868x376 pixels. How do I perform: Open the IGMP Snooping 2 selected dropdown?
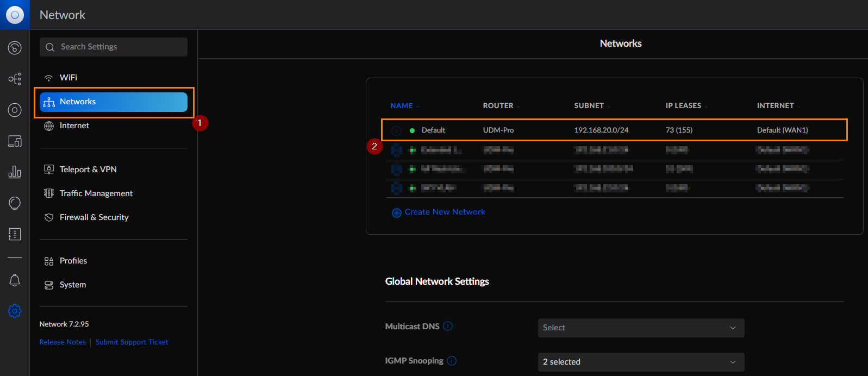click(x=641, y=362)
